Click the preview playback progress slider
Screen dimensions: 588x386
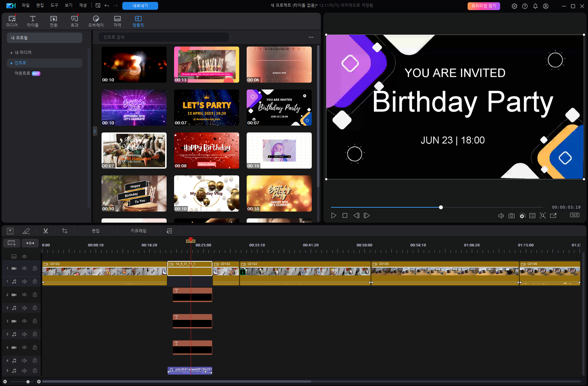(x=437, y=207)
